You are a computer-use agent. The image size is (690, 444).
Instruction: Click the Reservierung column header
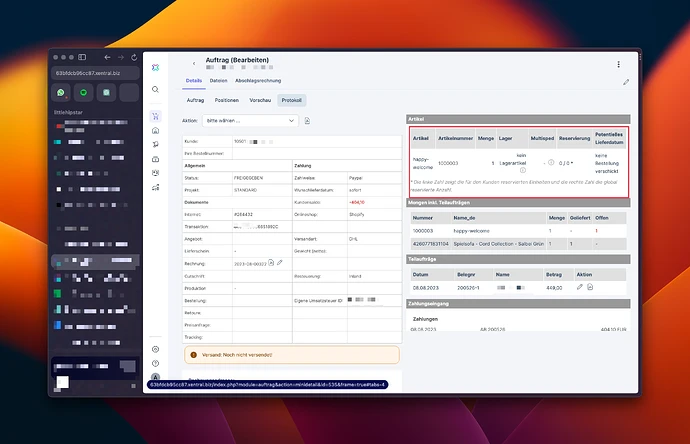pos(574,138)
